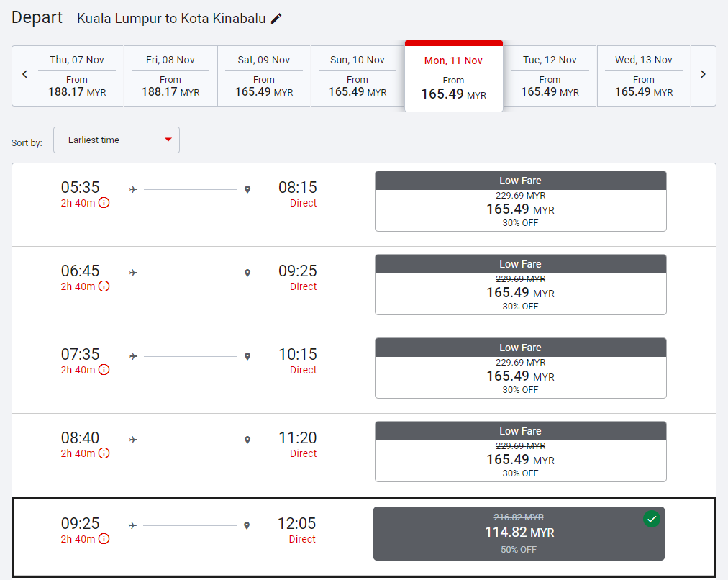
Task: Open the Sort by dropdown
Action: click(x=117, y=140)
